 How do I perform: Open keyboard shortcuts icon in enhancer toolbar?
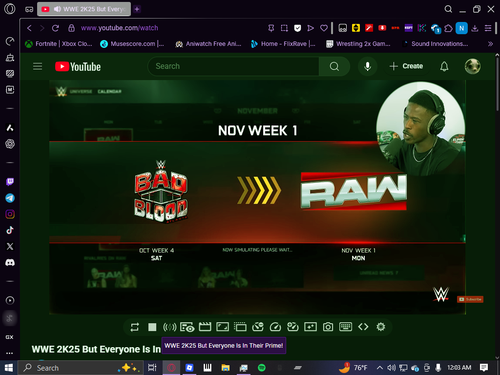click(345, 326)
